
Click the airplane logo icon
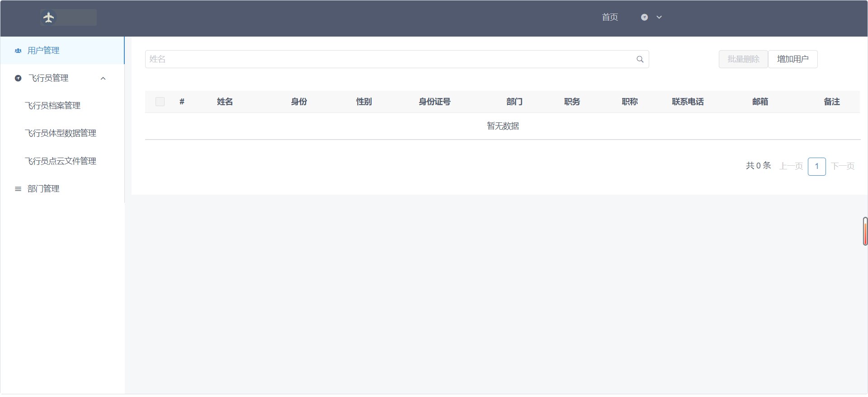point(49,17)
